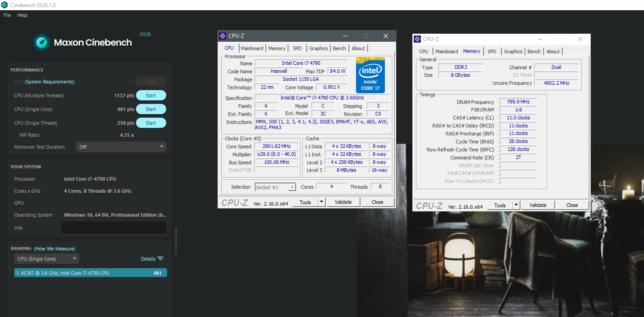Switch to Mainboard tab in CPU-Z Memory window
Viewport: 644px width, 317px height.
447,52
